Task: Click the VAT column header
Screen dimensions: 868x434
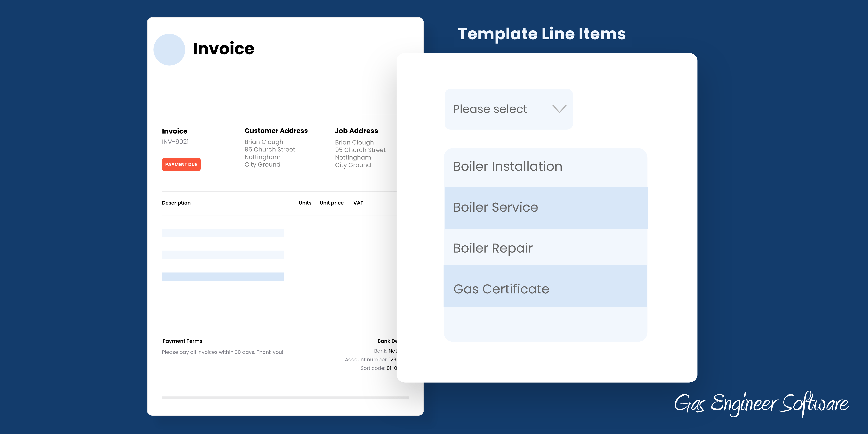Action: (358, 203)
